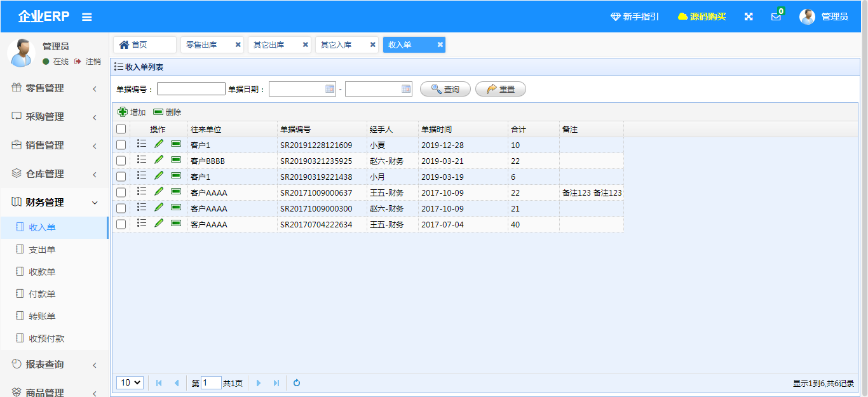Go to next page arrow in pagination
Image resolution: width=868 pixels, height=397 pixels.
(x=259, y=382)
